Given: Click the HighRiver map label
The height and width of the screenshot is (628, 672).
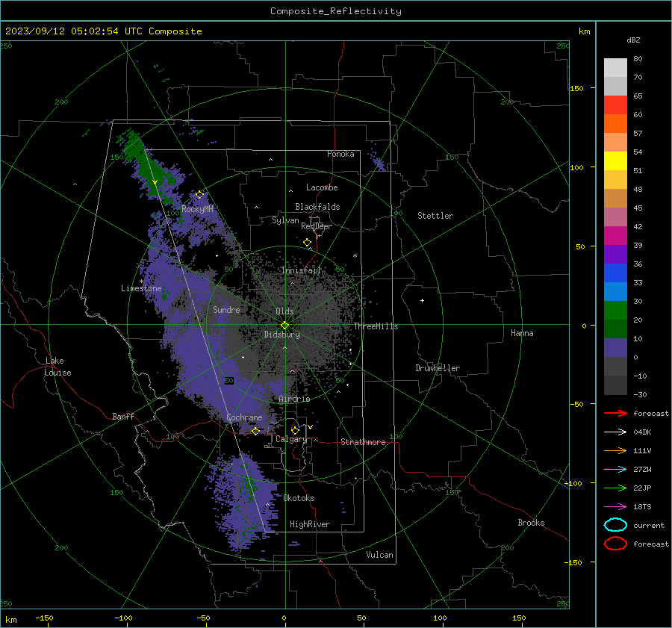Looking at the screenshot, I should click(310, 524).
